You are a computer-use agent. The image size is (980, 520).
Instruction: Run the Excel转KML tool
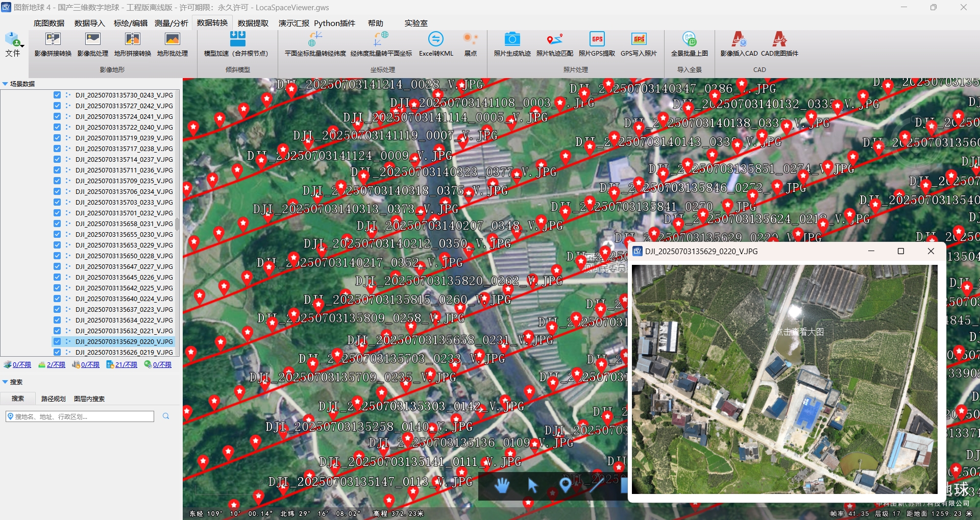436,44
